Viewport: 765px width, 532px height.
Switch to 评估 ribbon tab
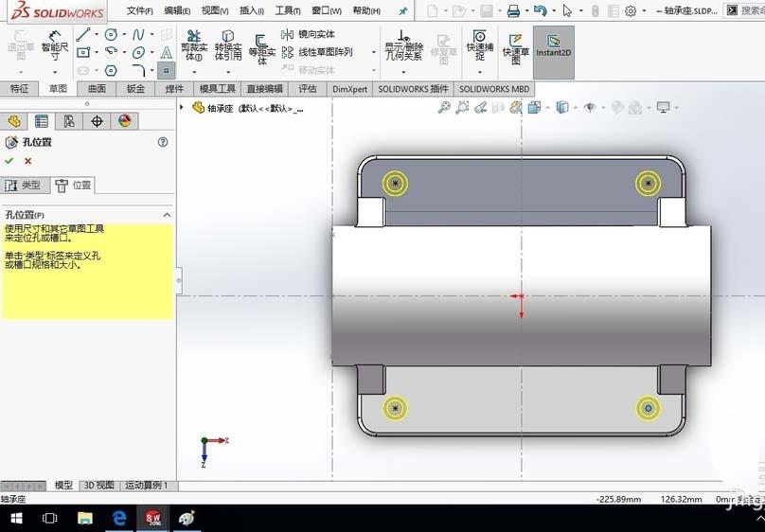(x=308, y=89)
